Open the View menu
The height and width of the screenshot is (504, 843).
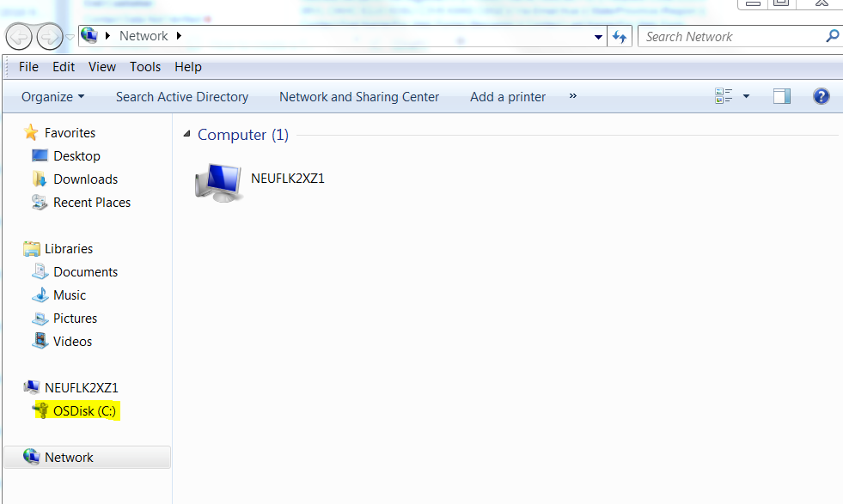click(102, 67)
